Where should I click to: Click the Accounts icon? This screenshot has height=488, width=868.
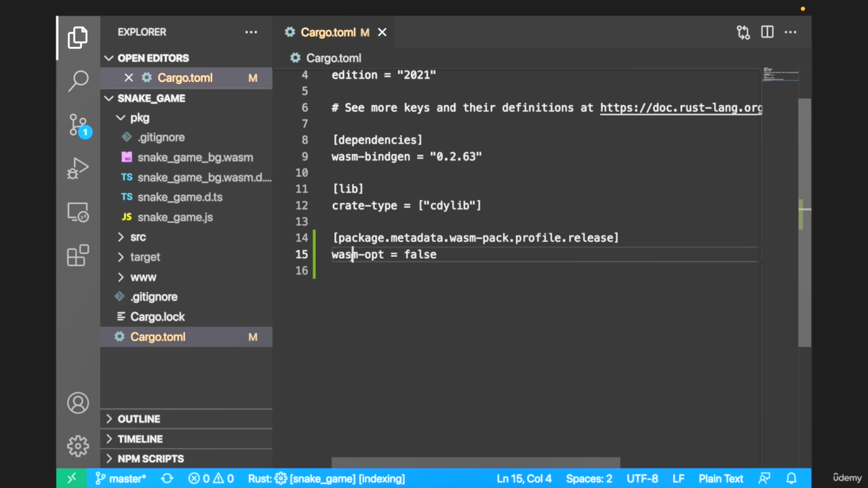pos(78,403)
